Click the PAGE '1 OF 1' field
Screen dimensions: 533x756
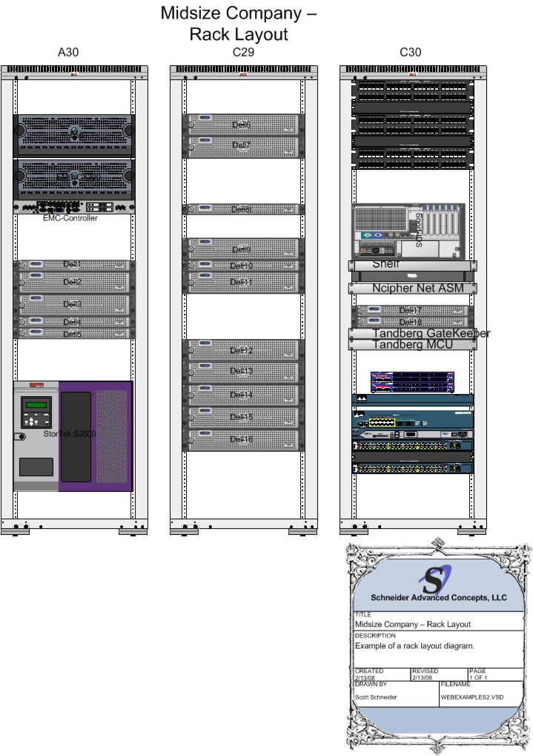coord(479,677)
